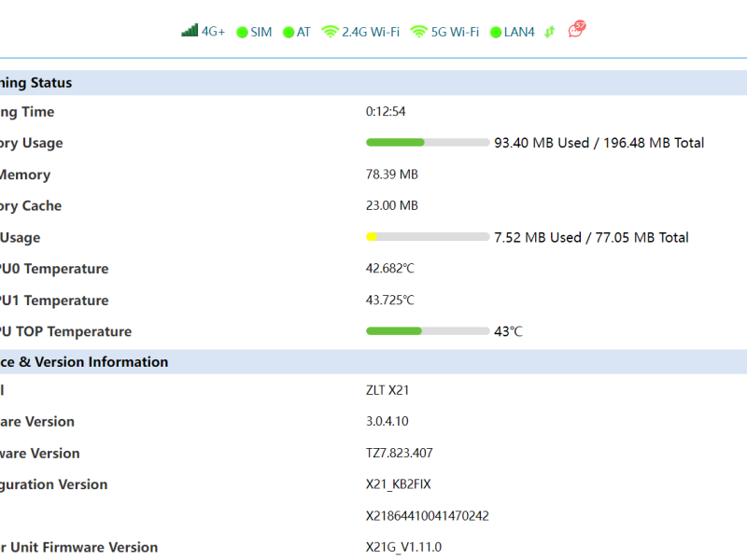Click the serial number X21864410041470242
The width and height of the screenshot is (747, 560).
tap(427, 516)
